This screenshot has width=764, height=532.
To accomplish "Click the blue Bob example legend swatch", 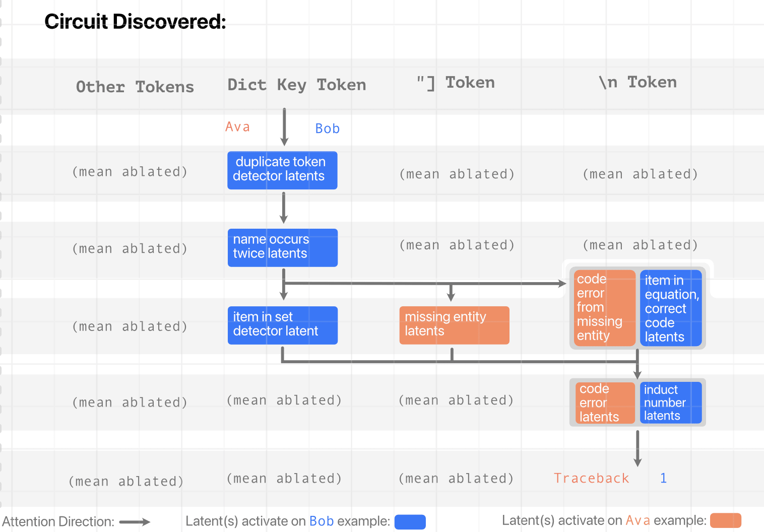I will tap(410, 522).
